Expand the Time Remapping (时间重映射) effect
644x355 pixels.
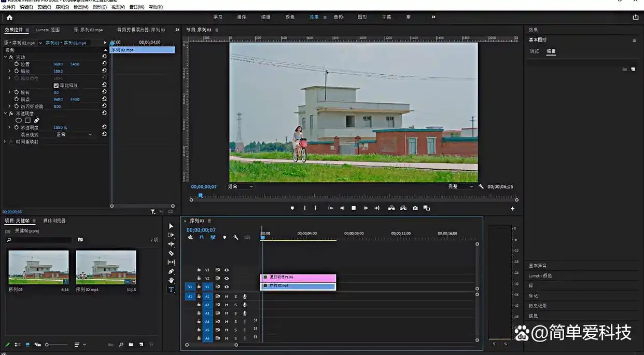click(5, 142)
